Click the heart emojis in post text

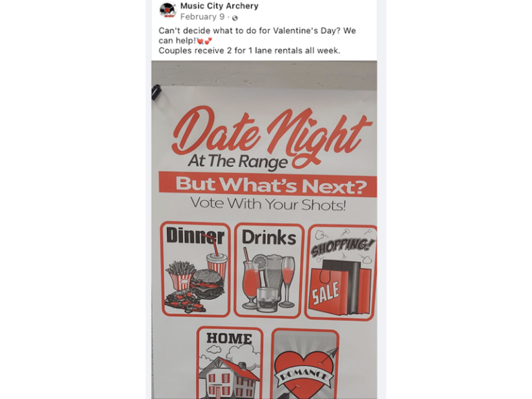(204, 41)
